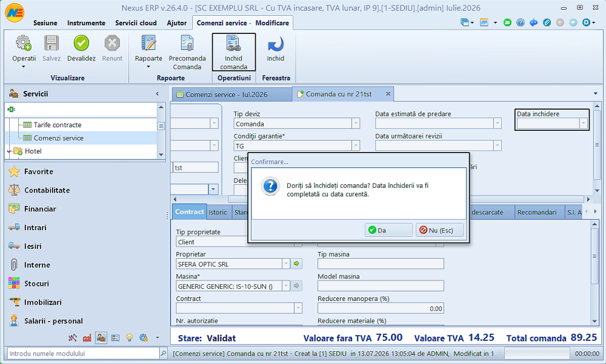Click the light bulb icon in bottom bar
The height and width of the screenshot is (364, 606).
point(130,338)
